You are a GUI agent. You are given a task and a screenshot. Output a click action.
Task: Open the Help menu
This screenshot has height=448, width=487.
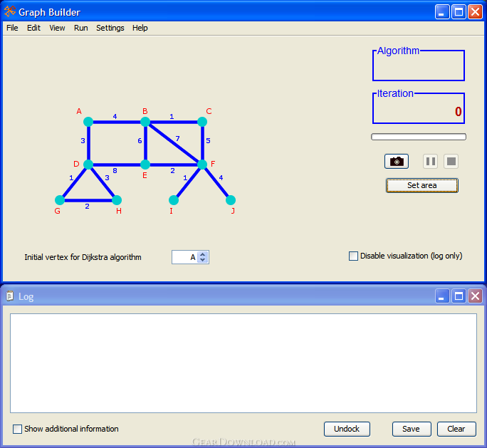coord(140,28)
